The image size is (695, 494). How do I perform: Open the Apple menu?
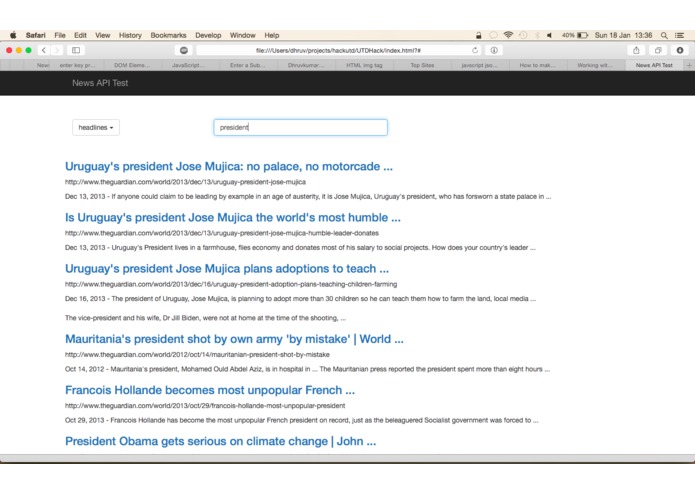click(13, 35)
